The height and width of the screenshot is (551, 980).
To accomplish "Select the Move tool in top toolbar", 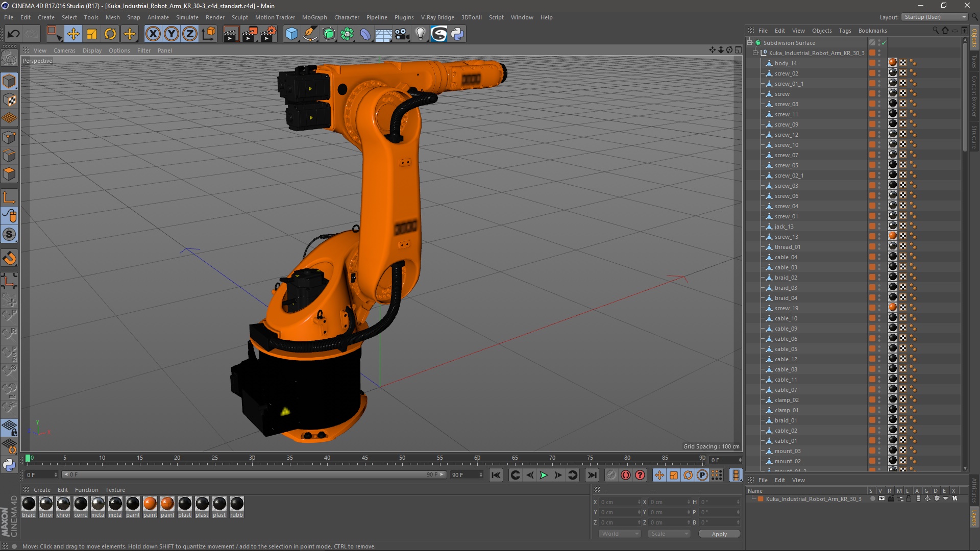I will tap(73, 34).
